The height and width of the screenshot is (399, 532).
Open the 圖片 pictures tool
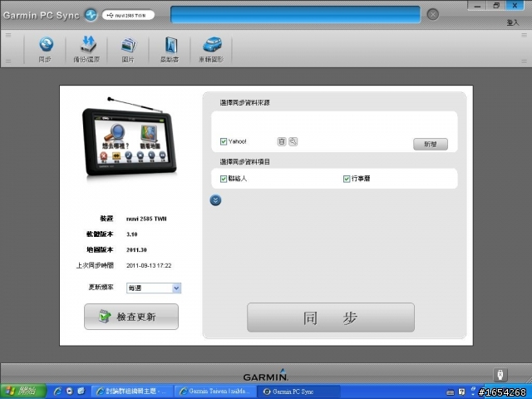128,50
